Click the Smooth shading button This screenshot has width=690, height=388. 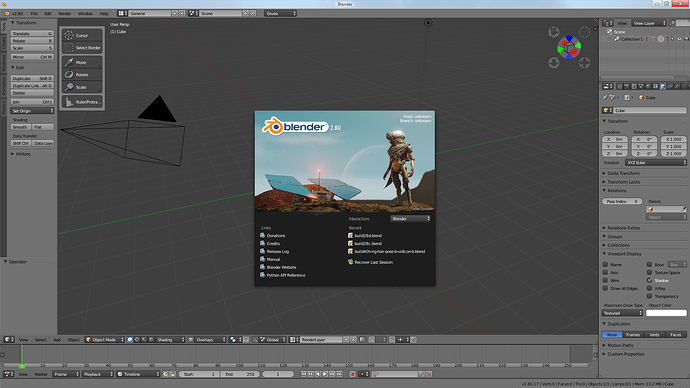pos(20,127)
